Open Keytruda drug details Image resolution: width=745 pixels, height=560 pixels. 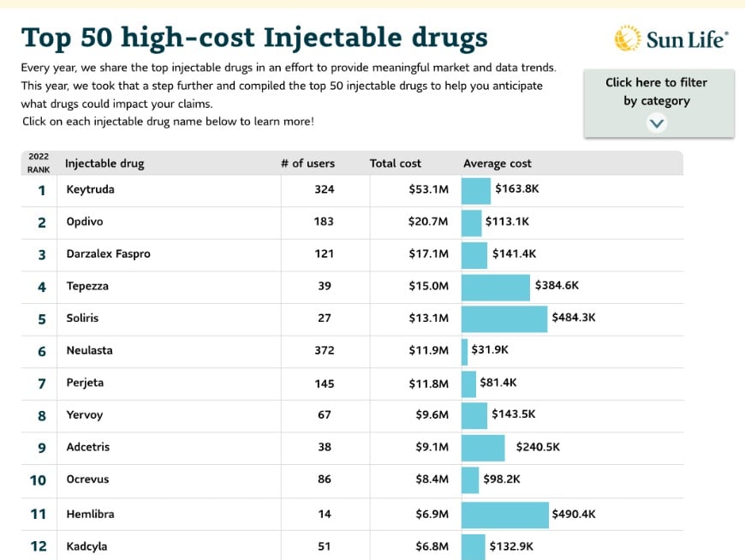coord(87,189)
